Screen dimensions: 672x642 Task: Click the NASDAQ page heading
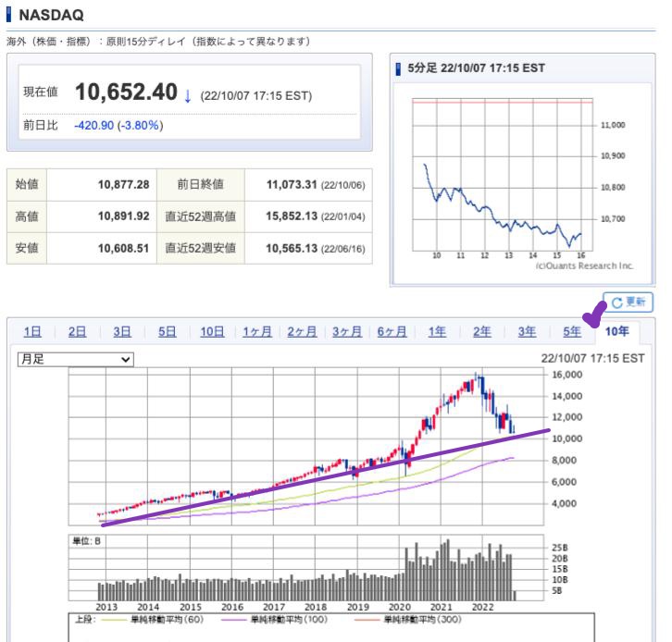coord(52,15)
